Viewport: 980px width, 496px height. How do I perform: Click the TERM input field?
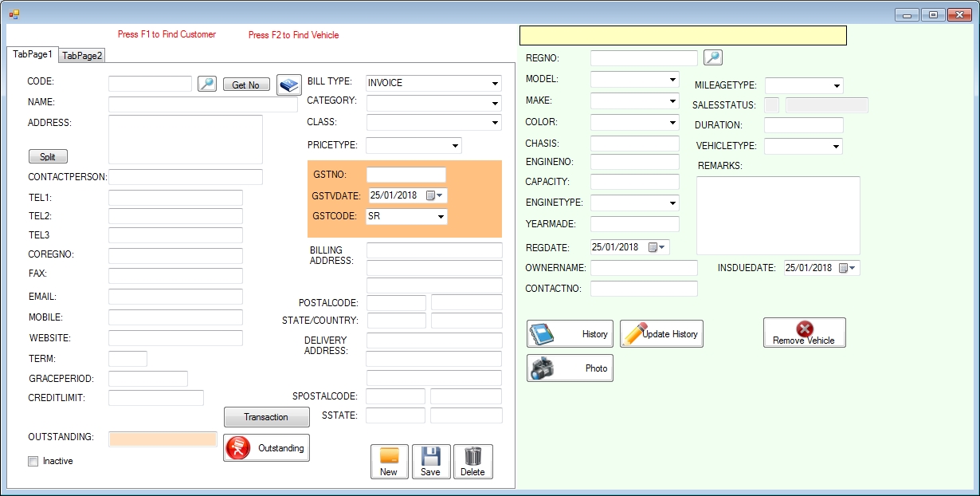coord(127,359)
